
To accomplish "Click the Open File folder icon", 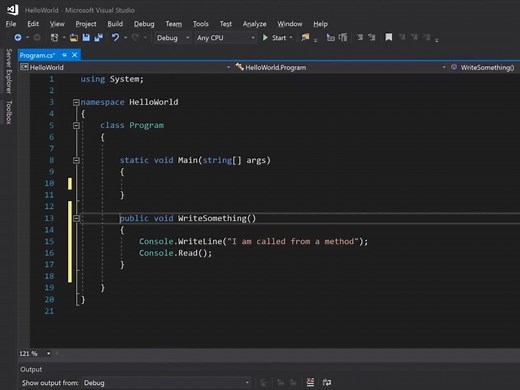I will point(74,38).
